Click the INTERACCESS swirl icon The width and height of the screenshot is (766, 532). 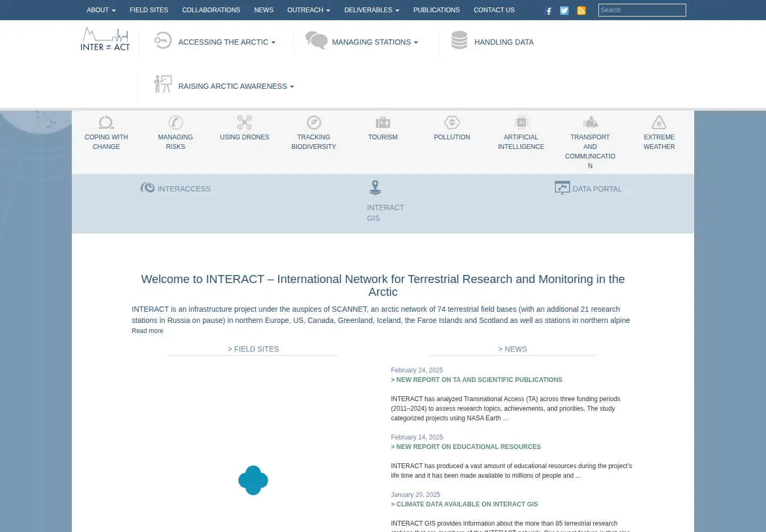147,188
